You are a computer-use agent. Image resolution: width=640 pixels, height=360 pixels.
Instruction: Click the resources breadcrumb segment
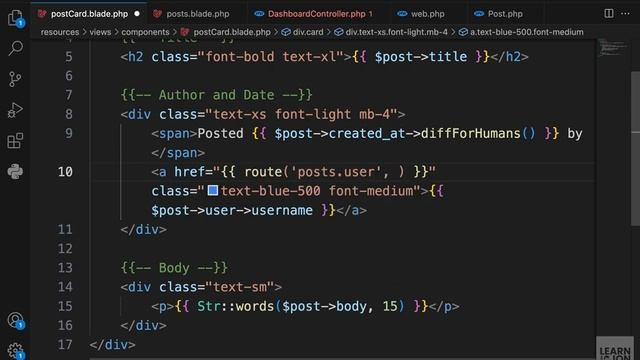(60, 32)
